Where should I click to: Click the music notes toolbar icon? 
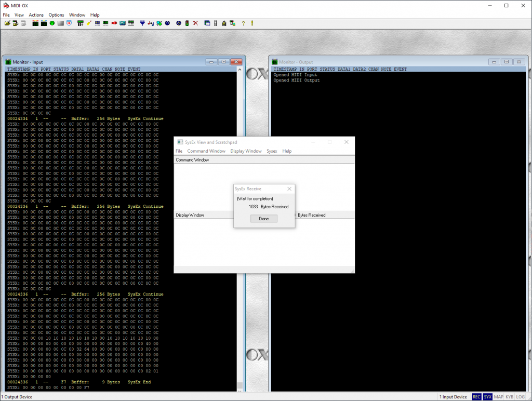coord(151,23)
